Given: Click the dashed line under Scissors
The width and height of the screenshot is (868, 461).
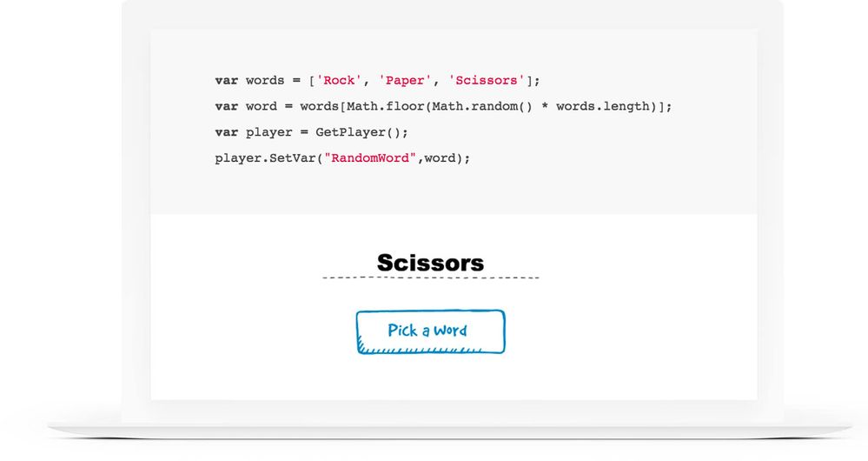Looking at the screenshot, I should (x=430, y=277).
